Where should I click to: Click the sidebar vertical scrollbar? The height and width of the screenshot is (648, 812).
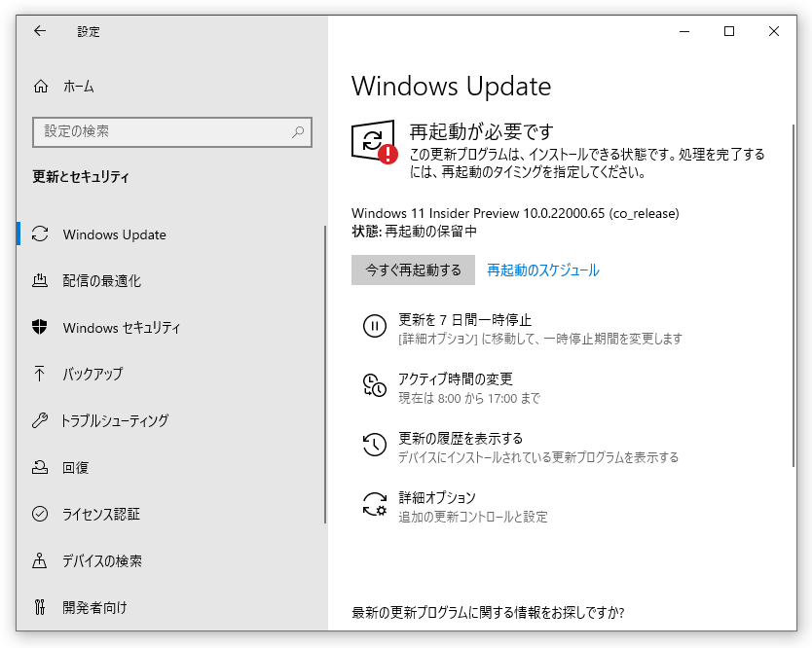[x=324, y=375]
